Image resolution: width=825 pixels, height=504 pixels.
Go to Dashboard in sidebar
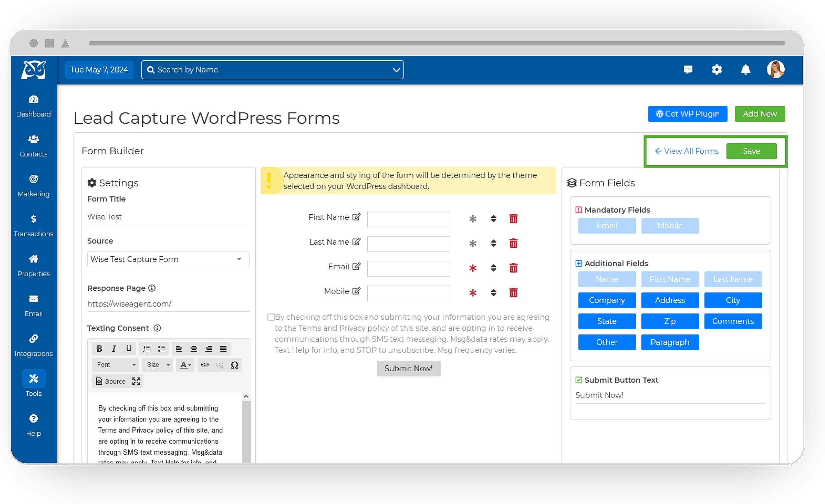point(34,106)
